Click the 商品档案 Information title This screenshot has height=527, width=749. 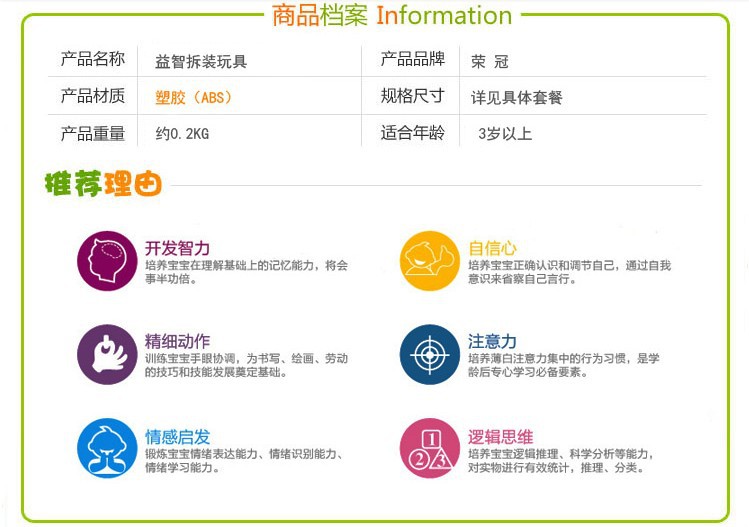coord(392,15)
